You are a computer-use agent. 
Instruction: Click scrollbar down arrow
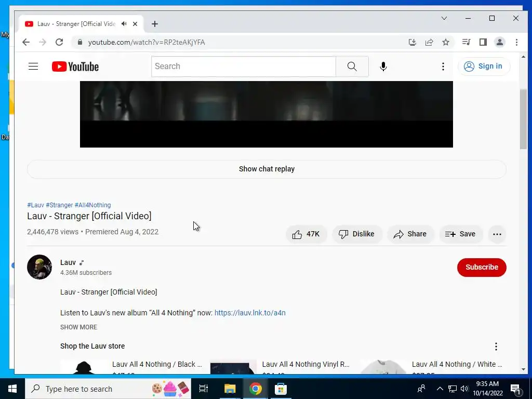pos(523,369)
